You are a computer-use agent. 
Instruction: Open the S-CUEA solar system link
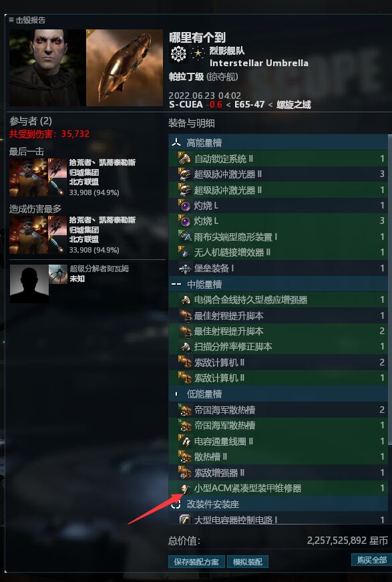(186, 105)
